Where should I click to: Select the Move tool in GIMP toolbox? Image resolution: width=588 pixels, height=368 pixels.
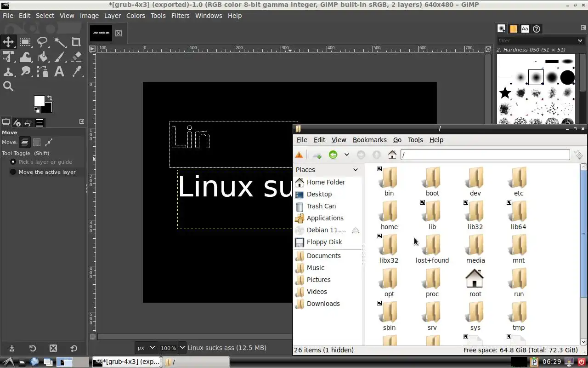(x=8, y=42)
